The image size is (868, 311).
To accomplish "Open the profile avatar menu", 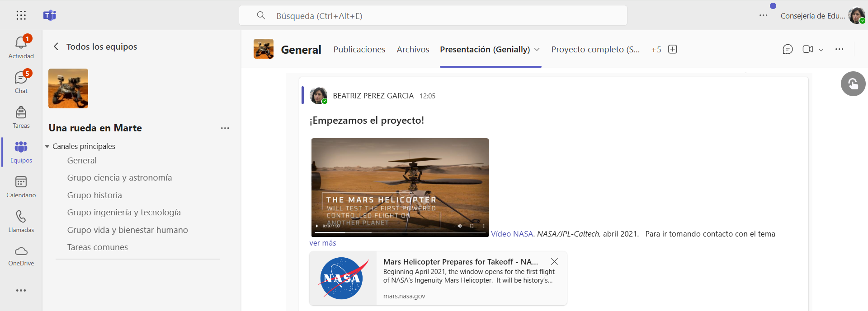I will coord(857,15).
